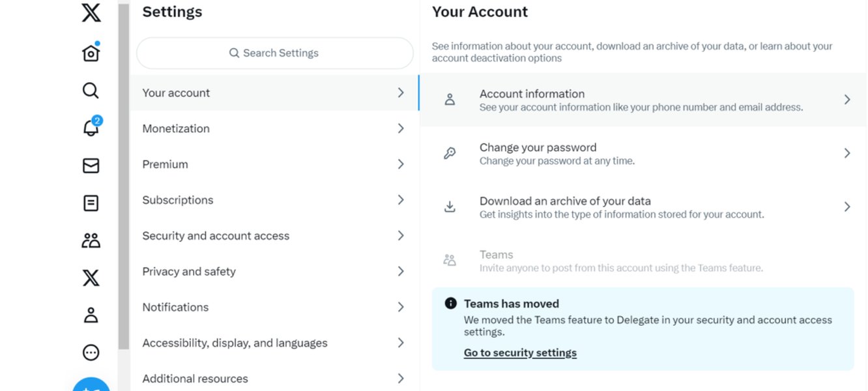Open Notifications settings category
Viewport: 868px width, 391px height.
point(274,307)
